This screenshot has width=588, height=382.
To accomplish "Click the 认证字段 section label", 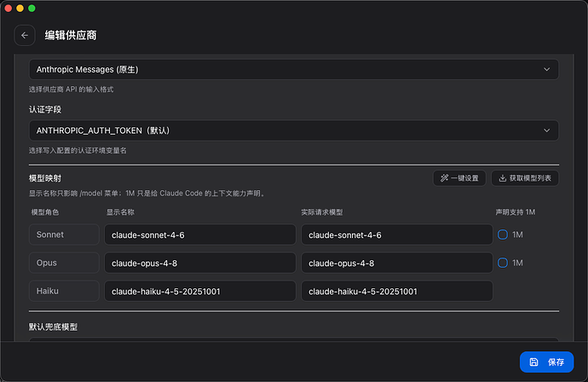I will [x=45, y=110].
